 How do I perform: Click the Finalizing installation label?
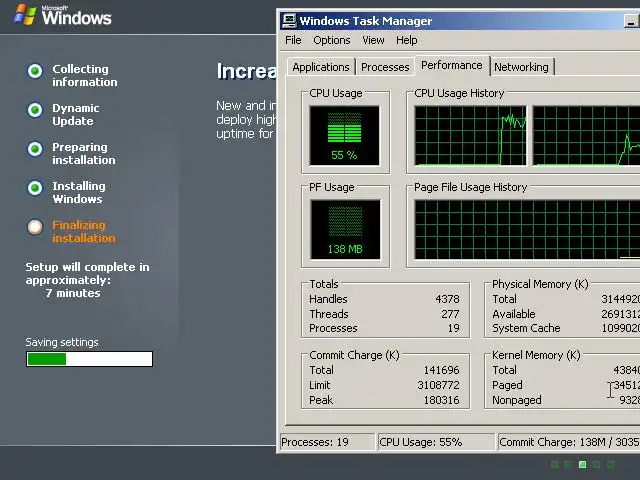[x=84, y=231]
